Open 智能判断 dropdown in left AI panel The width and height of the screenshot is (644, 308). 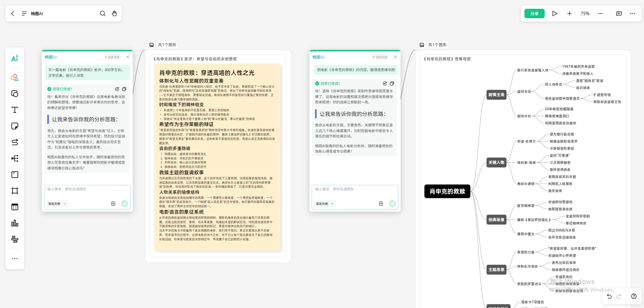pyautogui.click(x=57, y=204)
